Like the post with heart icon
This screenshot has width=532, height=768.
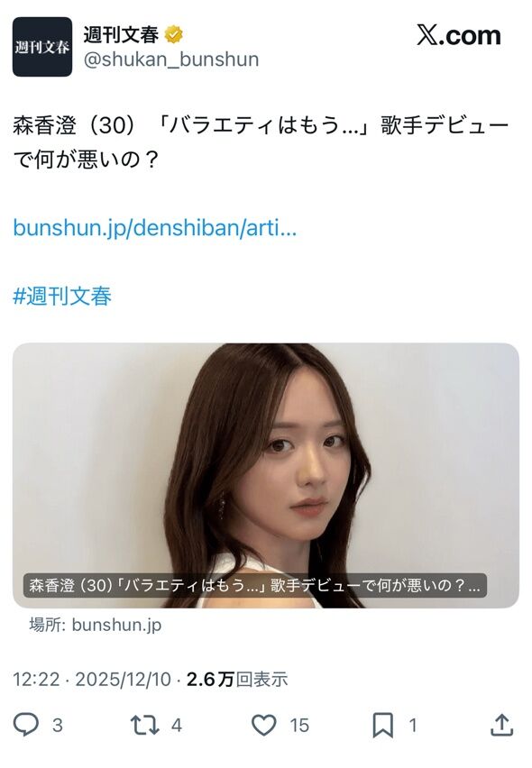click(264, 725)
